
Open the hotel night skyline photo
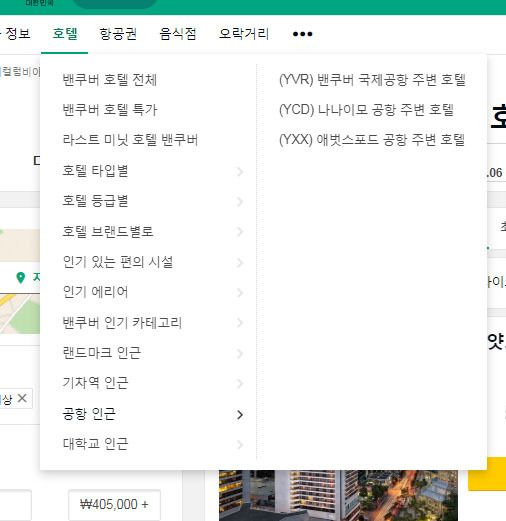(338, 495)
